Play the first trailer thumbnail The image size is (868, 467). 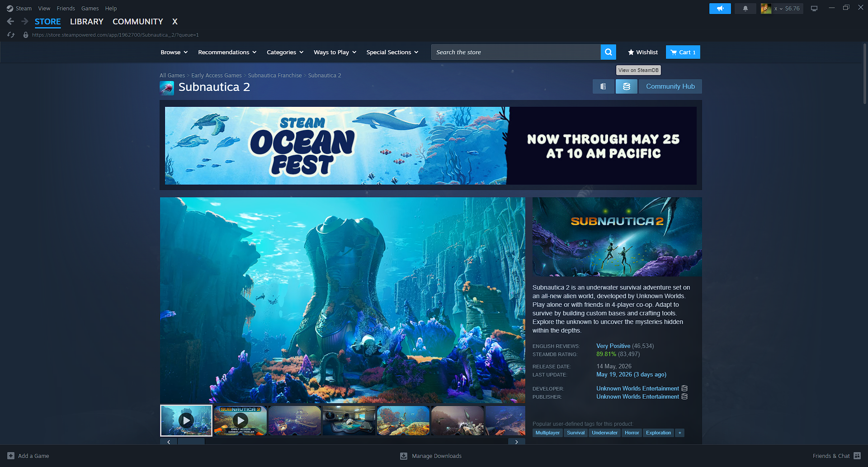pos(186,420)
